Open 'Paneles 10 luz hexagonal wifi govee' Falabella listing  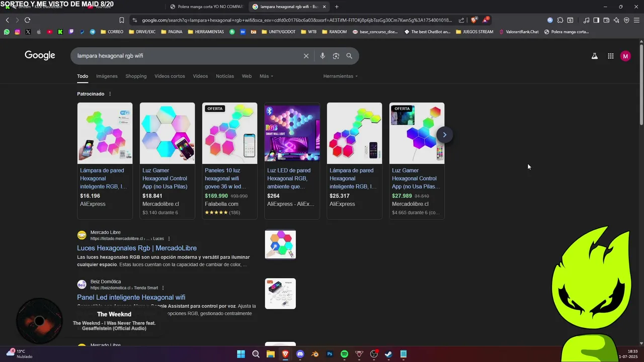tap(229, 161)
